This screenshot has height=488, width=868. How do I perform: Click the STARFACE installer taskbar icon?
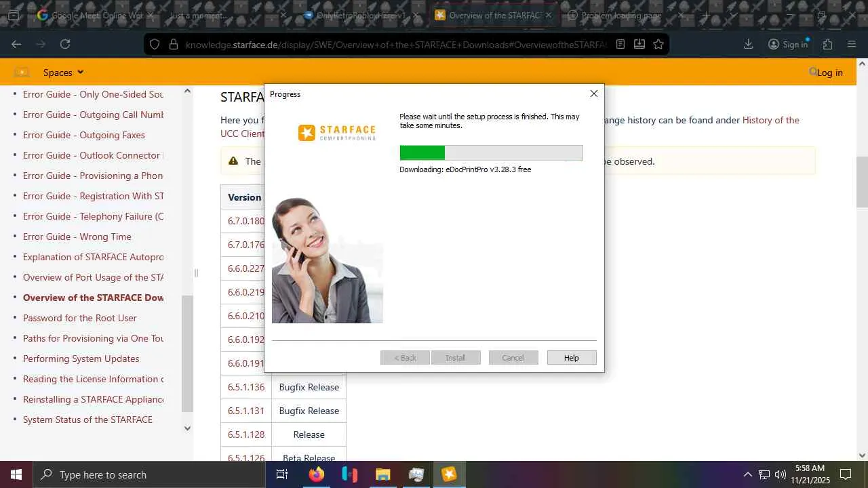point(449,474)
